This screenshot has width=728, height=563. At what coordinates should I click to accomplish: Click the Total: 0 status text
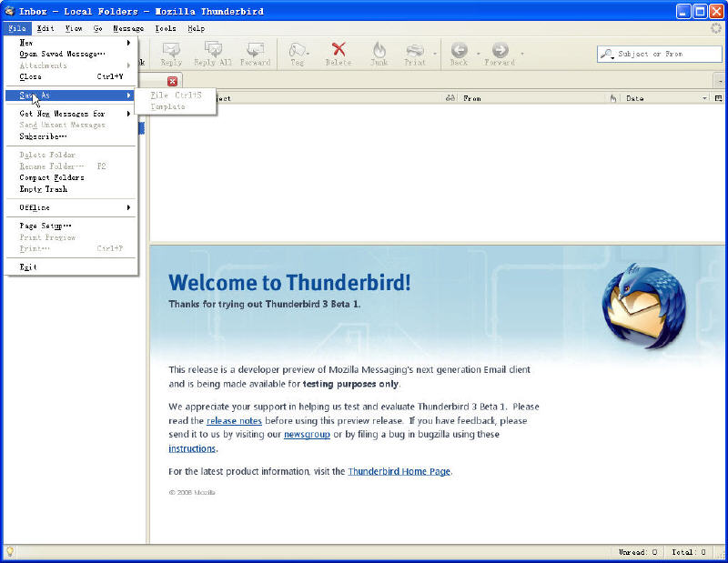click(689, 552)
